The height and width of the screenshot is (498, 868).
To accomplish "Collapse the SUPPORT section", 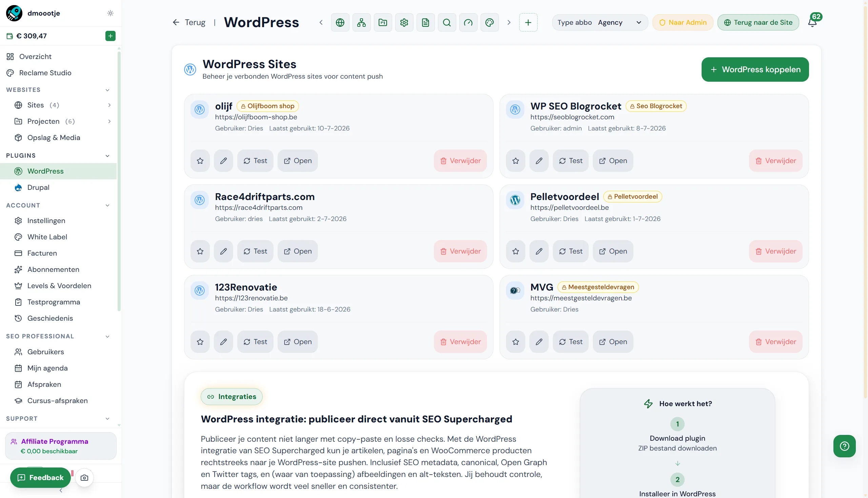I will (107, 419).
